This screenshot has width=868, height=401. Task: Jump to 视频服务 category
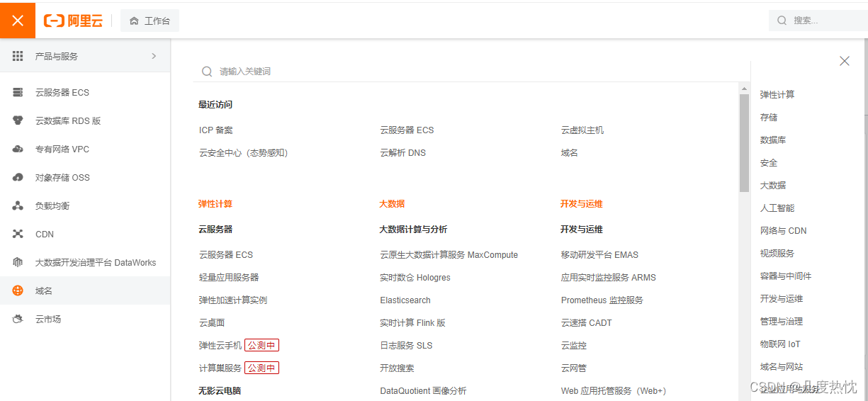tap(777, 254)
